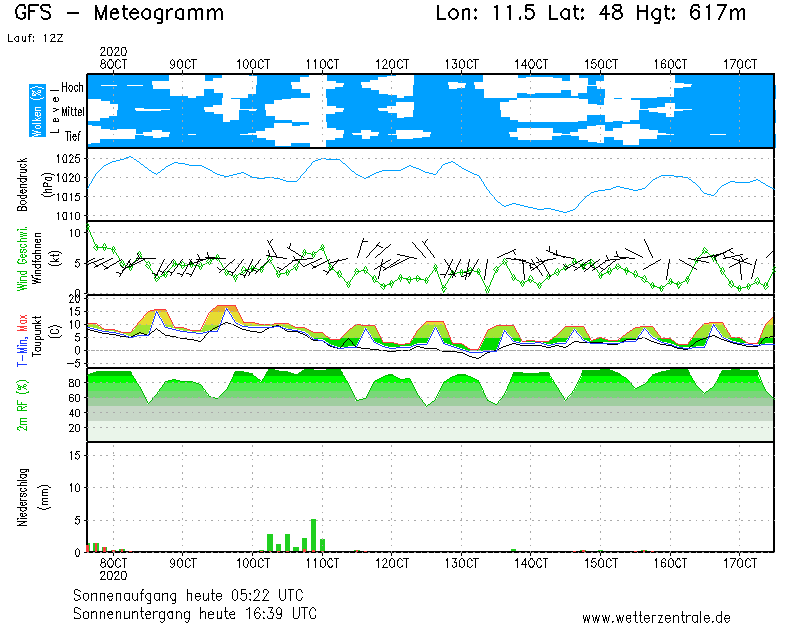Select the "80" humidity tick value
Viewport: 800px width, 625px height.
pos(74,383)
